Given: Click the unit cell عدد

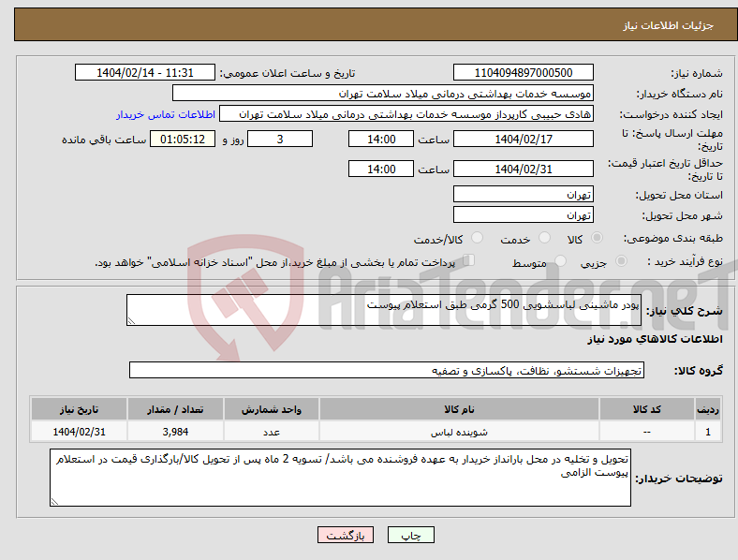Looking at the screenshot, I should pos(272,432).
